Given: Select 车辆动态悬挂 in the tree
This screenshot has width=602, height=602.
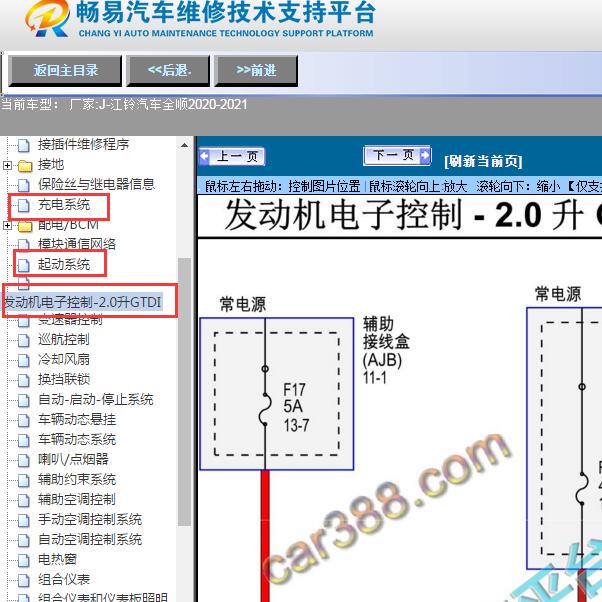Looking at the screenshot, I should pos(77,419).
